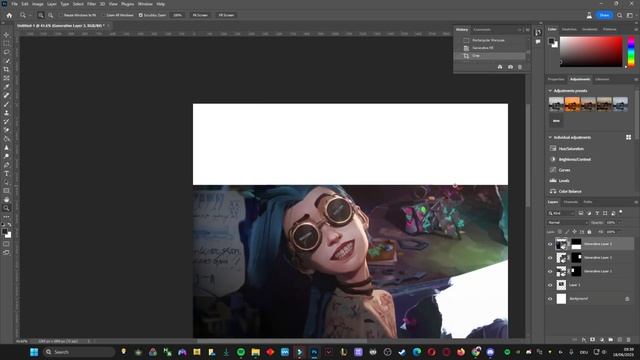The height and width of the screenshot is (360, 640).
Task: Toggle visibility of Layer 1
Action: (550, 285)
